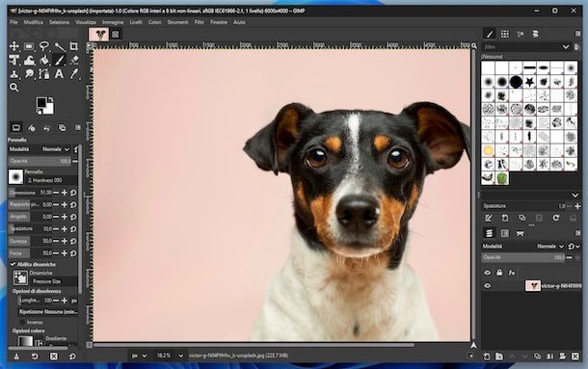Open the Images tab in toolbox dock
Screen dimensions: 588x369
click(x=62, y=128)
